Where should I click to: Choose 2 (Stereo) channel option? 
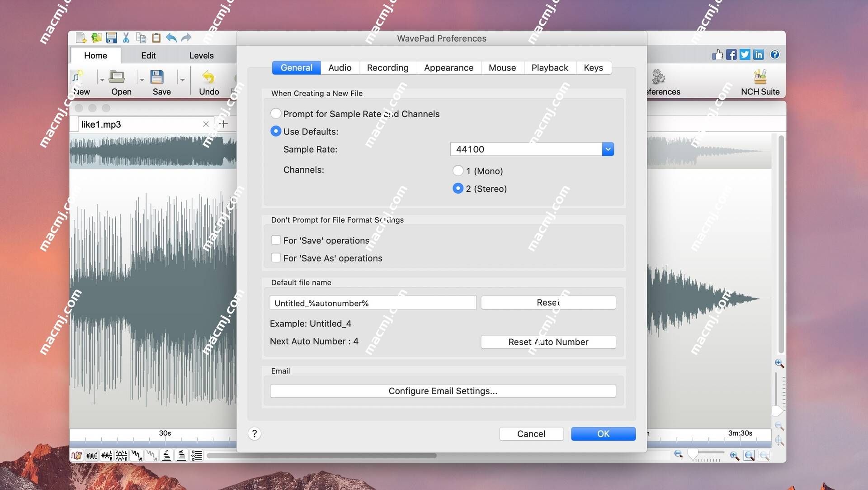[x=458, y=188]
